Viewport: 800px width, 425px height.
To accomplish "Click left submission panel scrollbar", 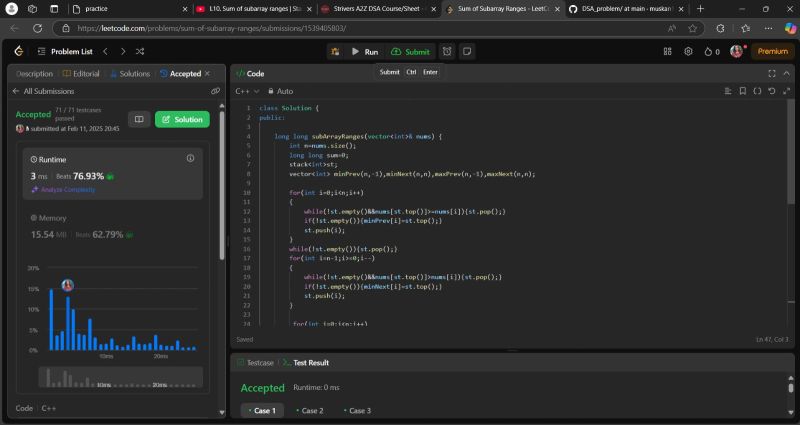I will pyautogui.click(x=222, y=184).
